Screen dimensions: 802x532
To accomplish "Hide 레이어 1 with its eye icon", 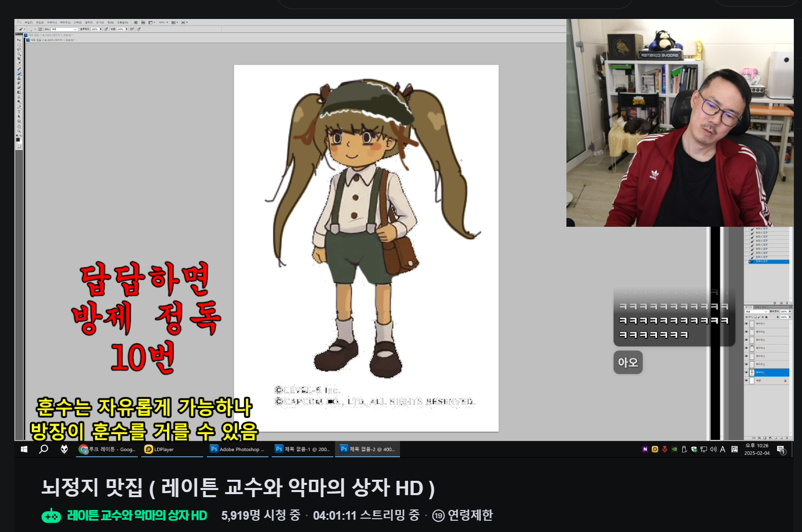I will pyautogui.click(x=746, y=372).
